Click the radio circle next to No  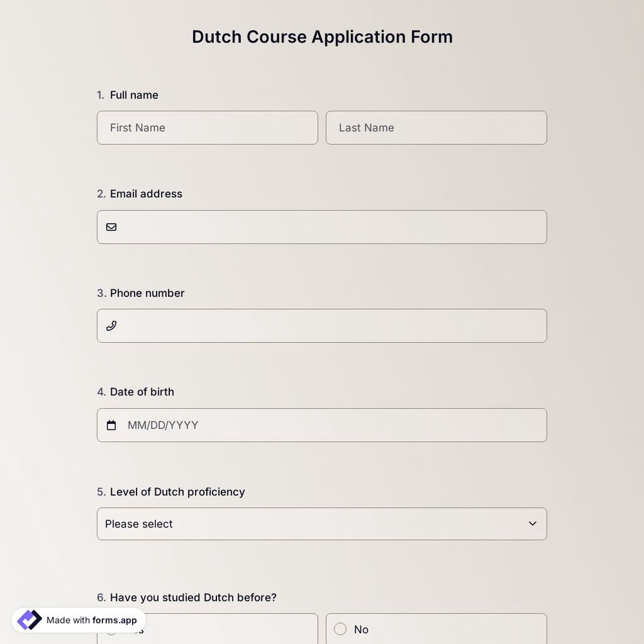pyautogui.click(x=340, y=629)
